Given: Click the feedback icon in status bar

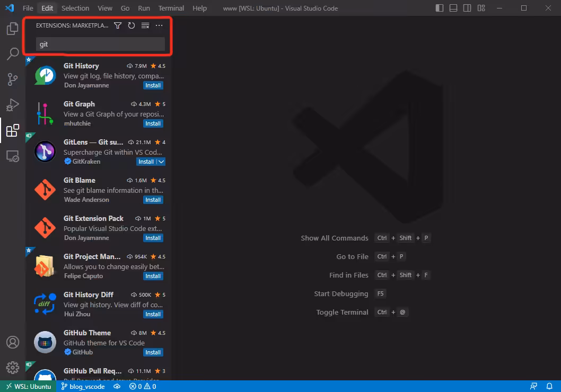Looking at the screenshot, I should coord(533,386).
